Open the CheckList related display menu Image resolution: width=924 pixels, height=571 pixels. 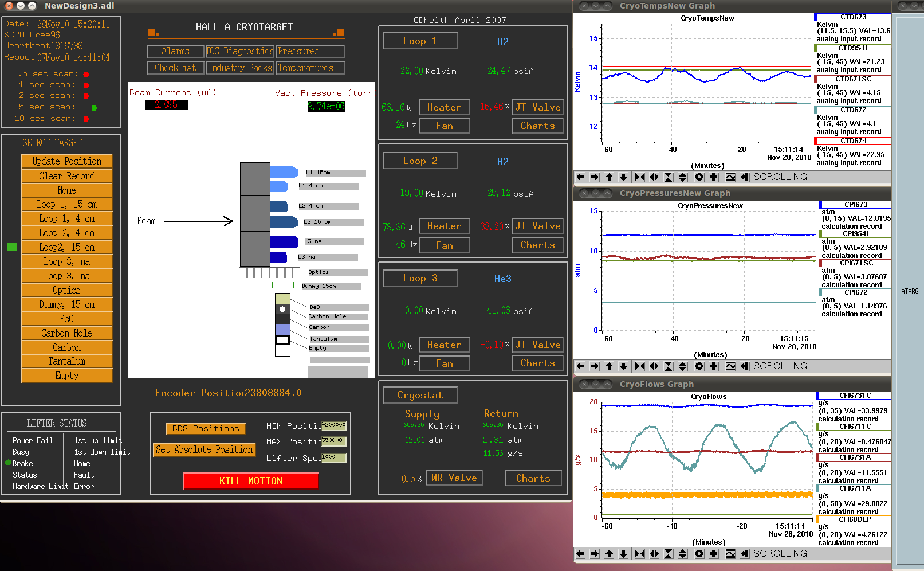coord(175,68)
